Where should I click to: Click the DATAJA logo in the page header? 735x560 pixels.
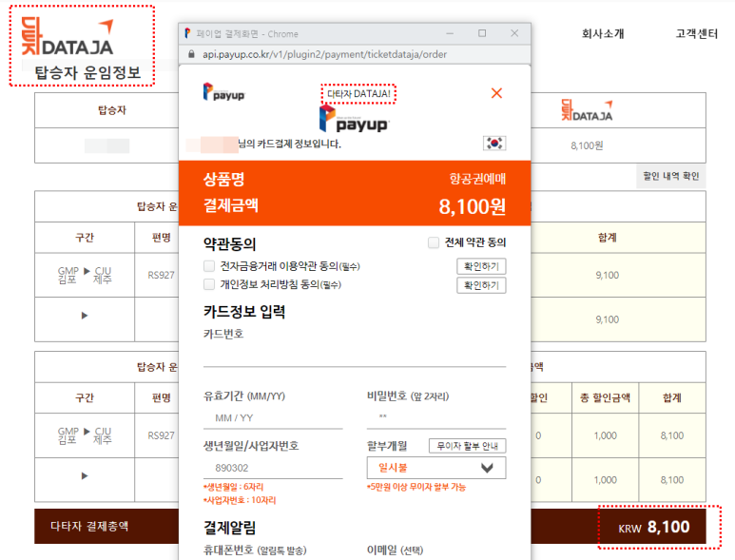[68, 36]
